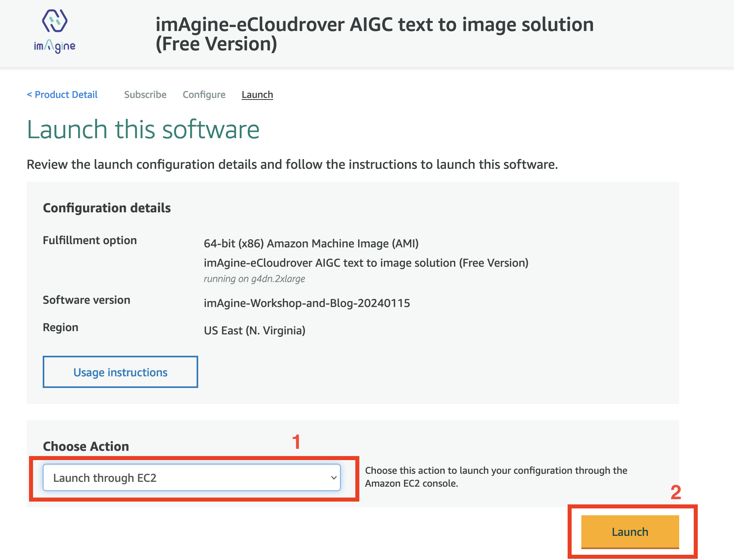Click the 64-bit (x86) Amazon Machine Image text

[311, 243]
